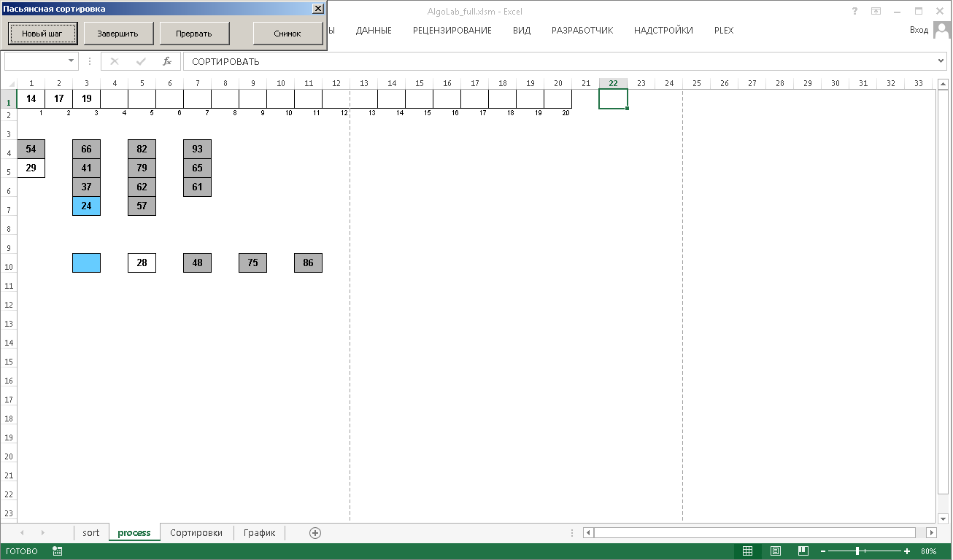953x560 pixels.
Task: Select white cell containing 28
Action: [142, 262]
